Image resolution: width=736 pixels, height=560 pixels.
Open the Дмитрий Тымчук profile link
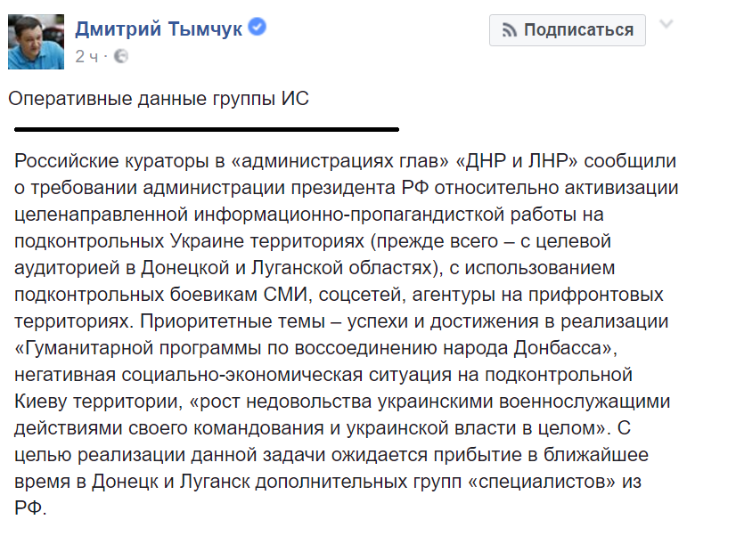159,29
